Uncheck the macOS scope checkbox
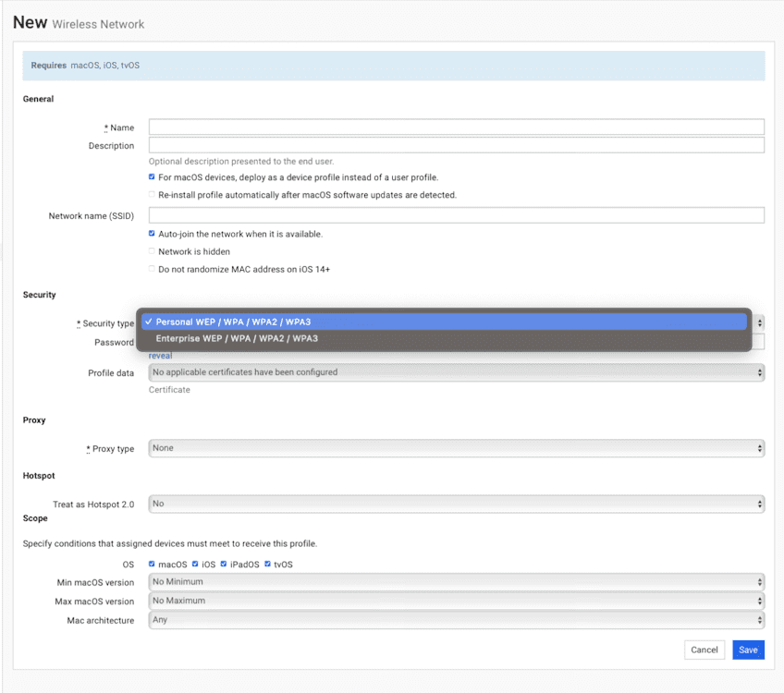This screenshot has height=693, width=784. coord(152,564)
